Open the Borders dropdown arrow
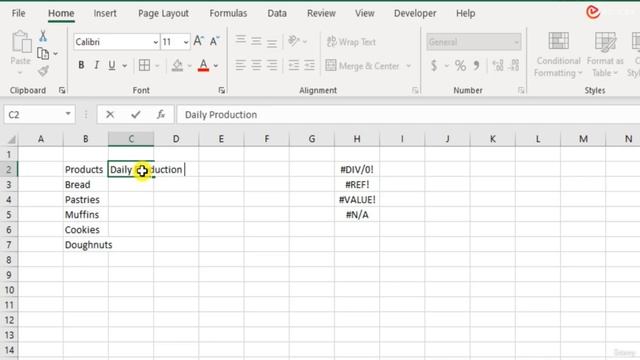The image size is (640, 360). tap(157, 66)
